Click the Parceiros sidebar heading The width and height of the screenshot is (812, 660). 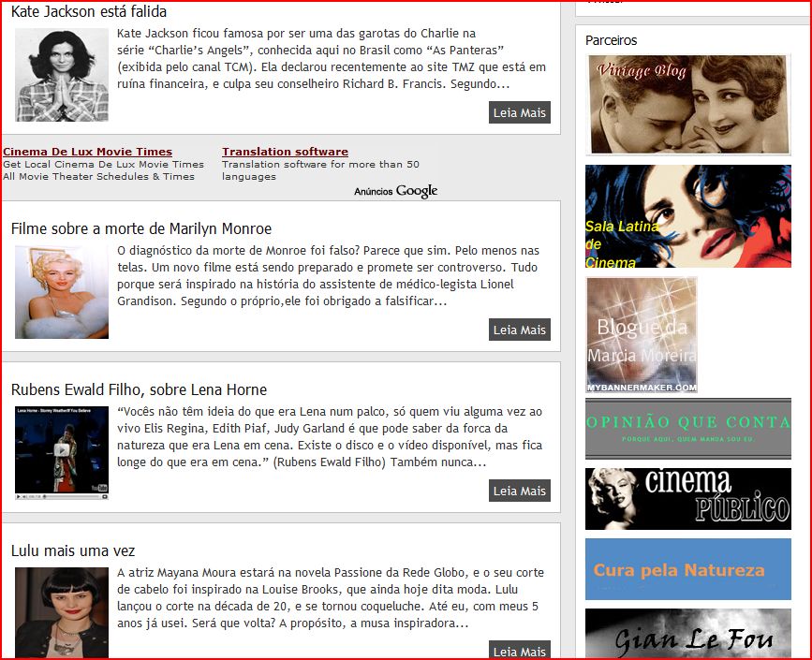coord(611,40)
